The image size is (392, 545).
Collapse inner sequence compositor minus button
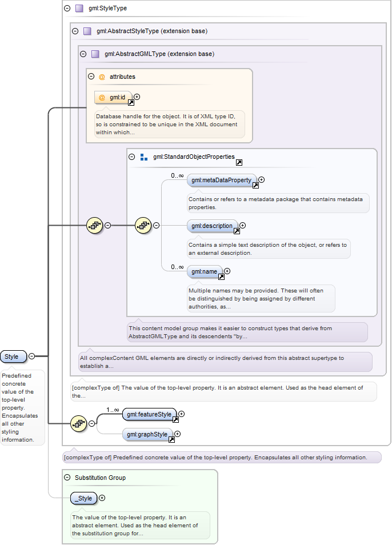tap(157, 226)
